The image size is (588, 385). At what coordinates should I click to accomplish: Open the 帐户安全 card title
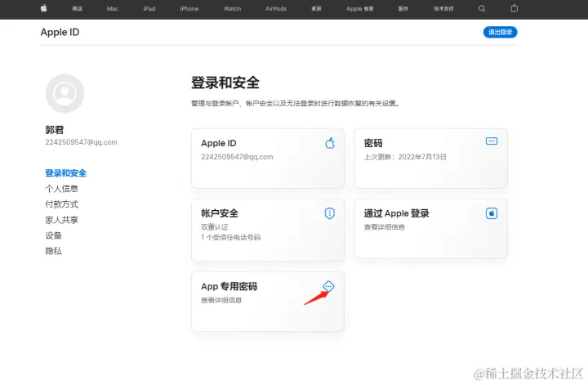pyautogui.click(x=220, y=213)
